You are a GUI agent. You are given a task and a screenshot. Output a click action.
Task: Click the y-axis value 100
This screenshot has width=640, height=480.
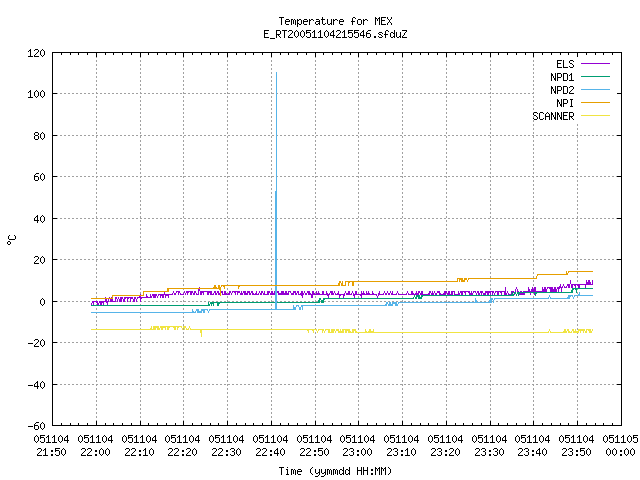pyautogui.click(x=36, y=94)
